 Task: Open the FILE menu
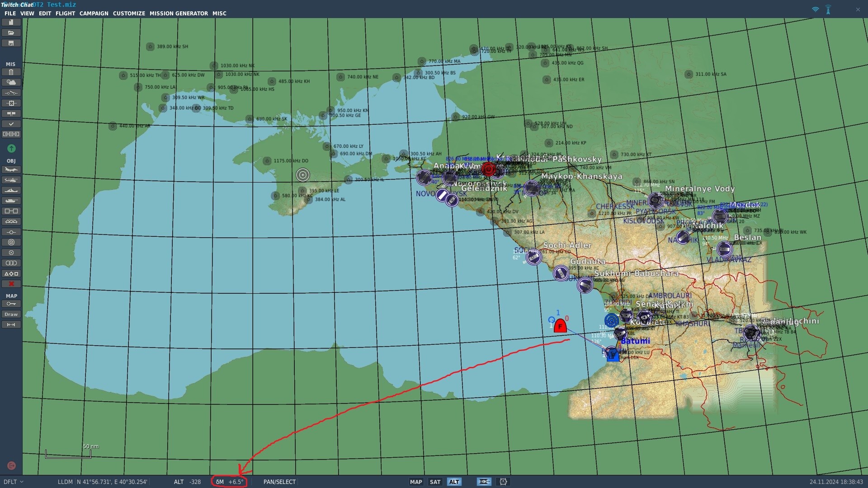point(10,14)
